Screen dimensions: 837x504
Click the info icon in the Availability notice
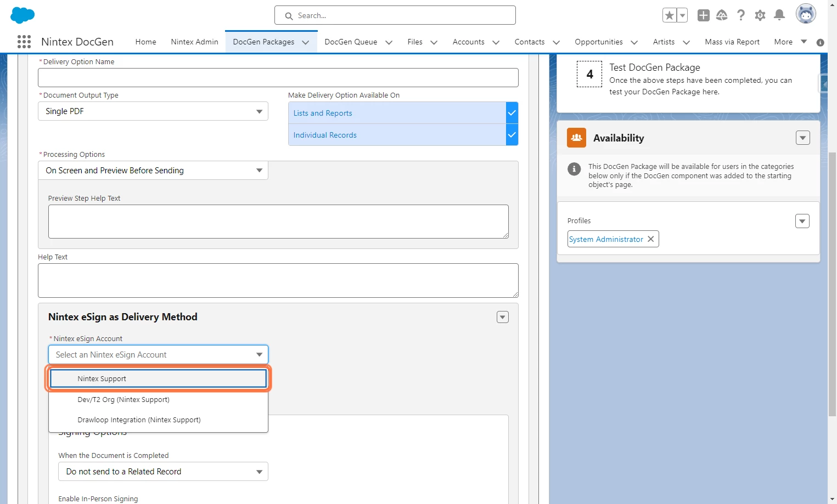pos(574,169)
